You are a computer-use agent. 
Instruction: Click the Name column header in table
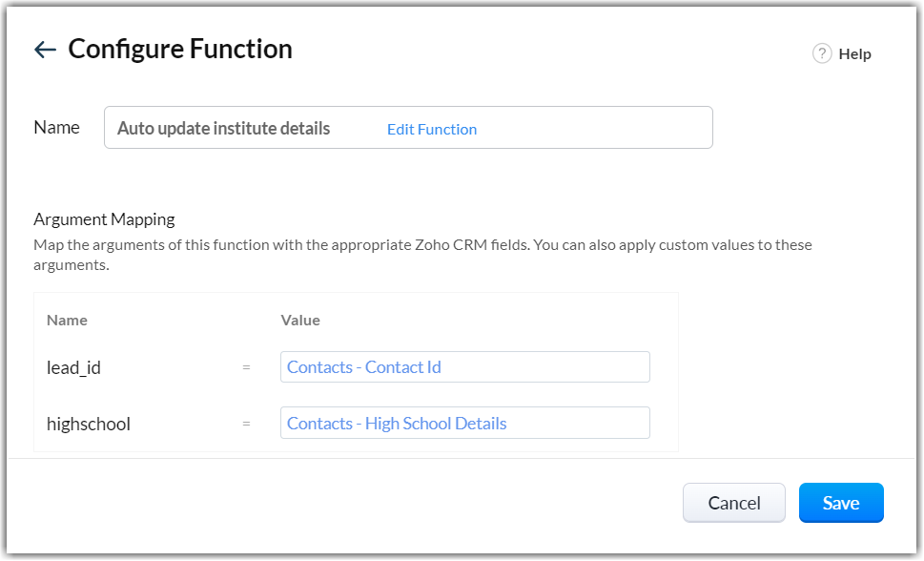[67, 321]
